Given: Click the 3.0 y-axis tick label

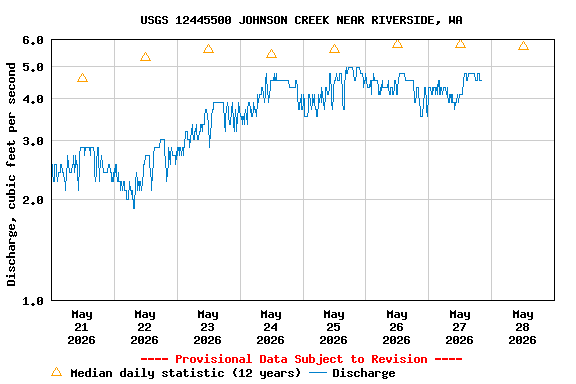Looking at the screenshot, I should (x=33, y=141).
